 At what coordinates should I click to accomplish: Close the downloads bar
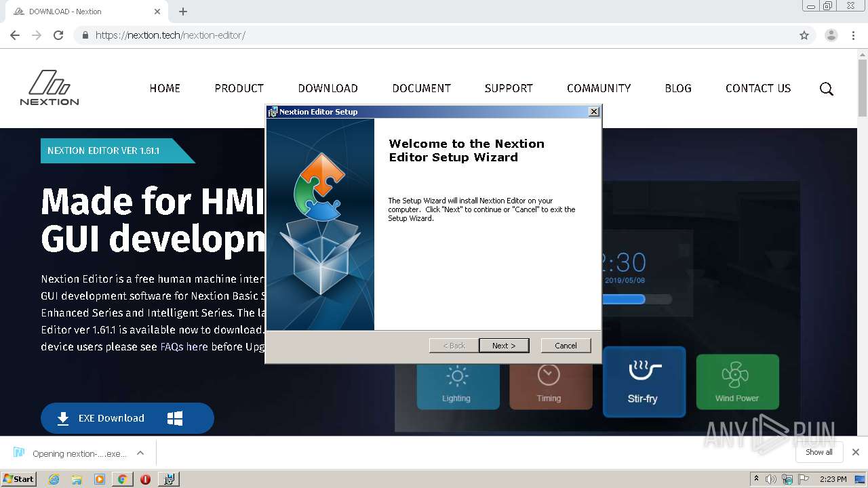856,452
